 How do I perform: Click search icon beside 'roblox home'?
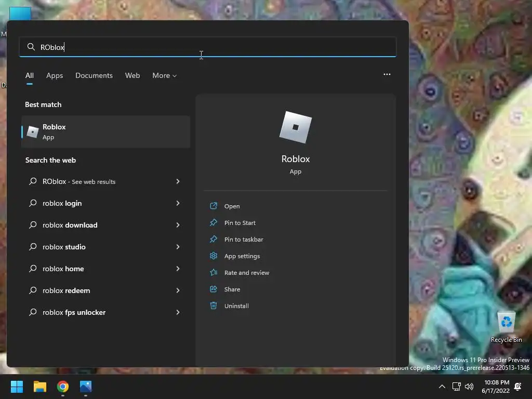(33, 269)
